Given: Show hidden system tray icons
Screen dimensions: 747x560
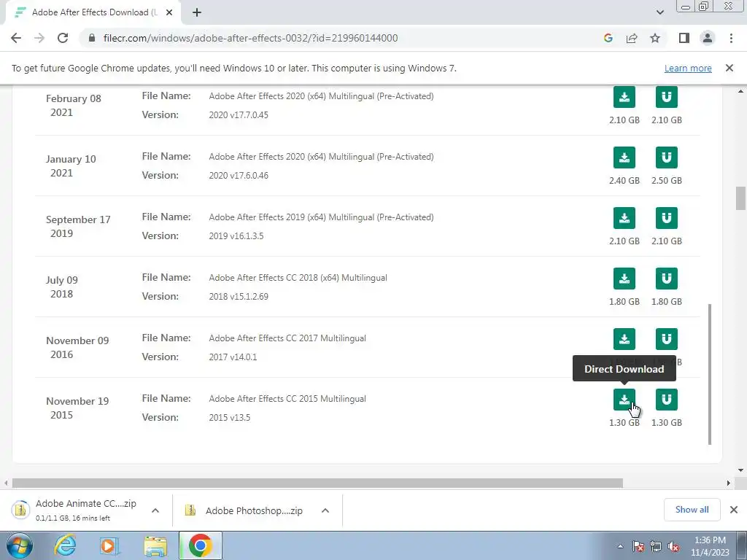Looking at the screenshot, I should [620, 547].
